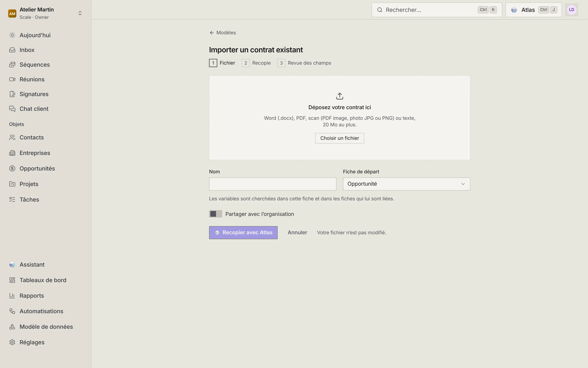Click the upload icon in the drop zone
This screenshot has width=588, height=368.
(x=340, y=96)
